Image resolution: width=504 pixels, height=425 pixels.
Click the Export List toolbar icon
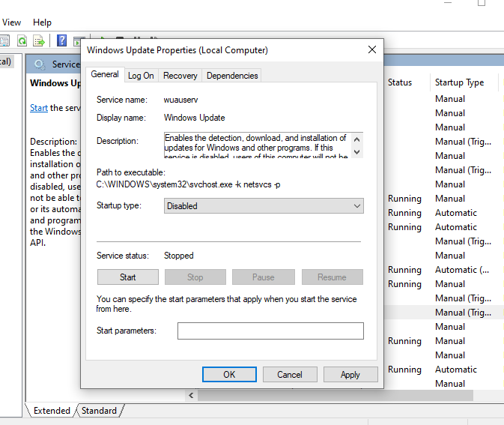[x=39, y=41]
